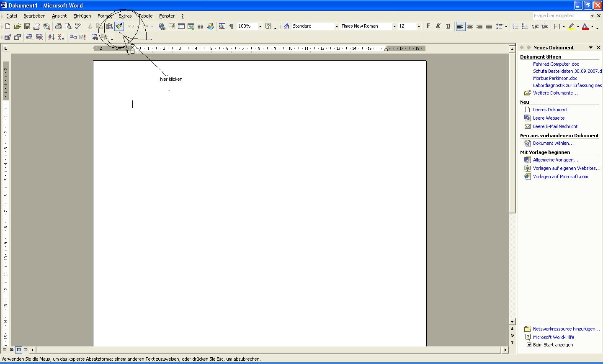Click the Sort Ascending A-Z icon
Viewport: 603px width, 364px height.
pyautogui.click(x=52, y=37)
